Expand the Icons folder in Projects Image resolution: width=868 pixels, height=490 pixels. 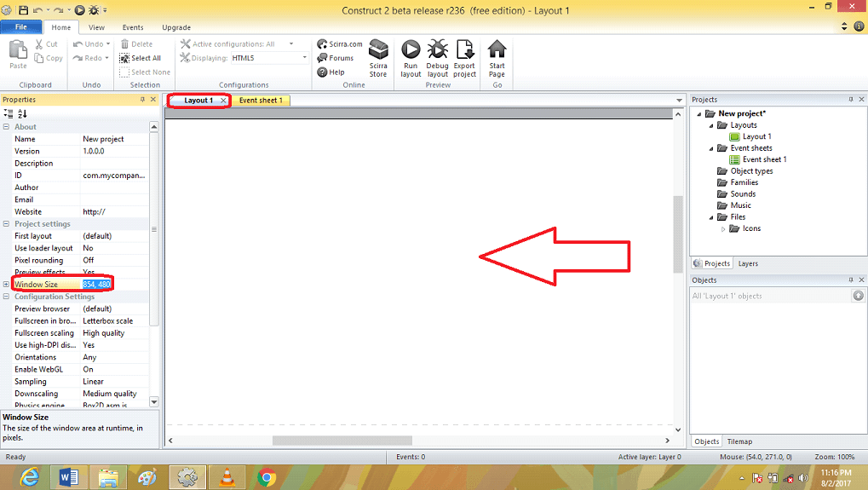tap(723, 228)
